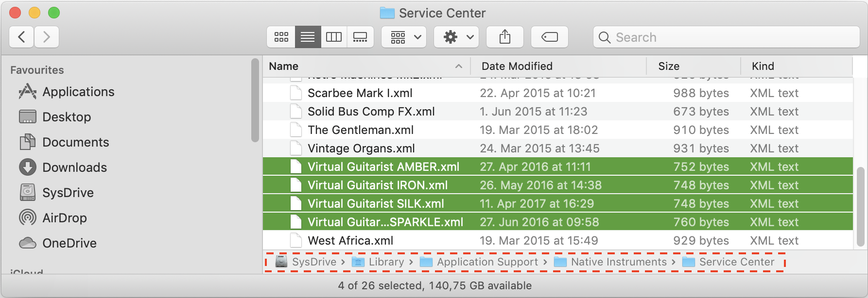
Task: Click the 4 of 26 selected status text
Action: [x=434, y=286]
